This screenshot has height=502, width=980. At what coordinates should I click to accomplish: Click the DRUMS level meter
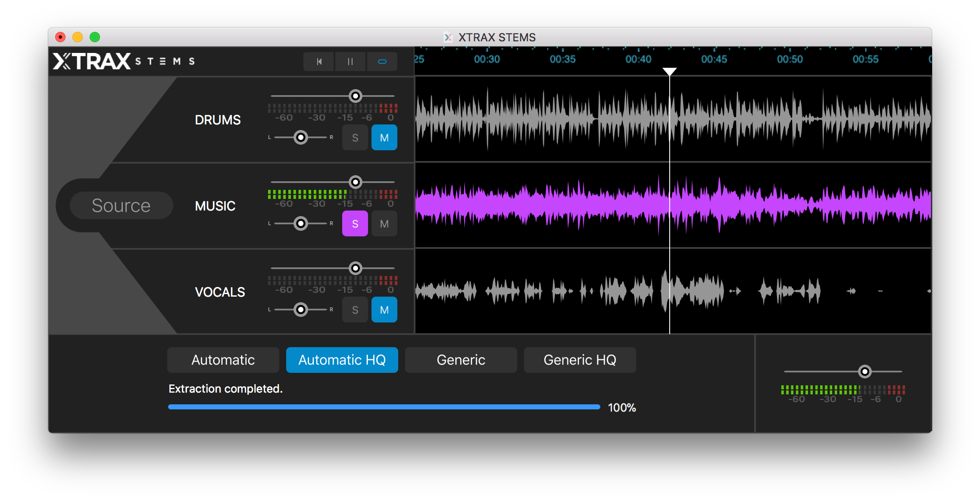333,108
